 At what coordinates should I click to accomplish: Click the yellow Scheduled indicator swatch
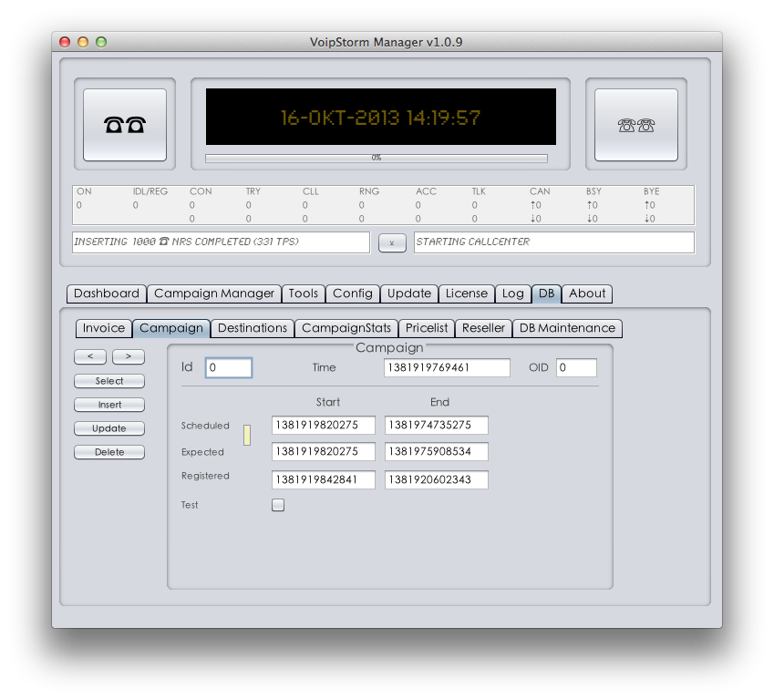(x=246, y=435)
